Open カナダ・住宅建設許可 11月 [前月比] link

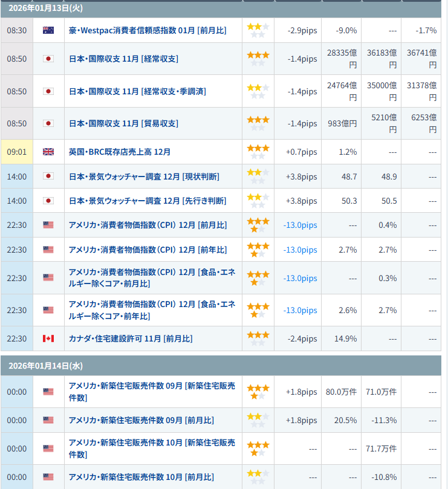pos(131,338)
